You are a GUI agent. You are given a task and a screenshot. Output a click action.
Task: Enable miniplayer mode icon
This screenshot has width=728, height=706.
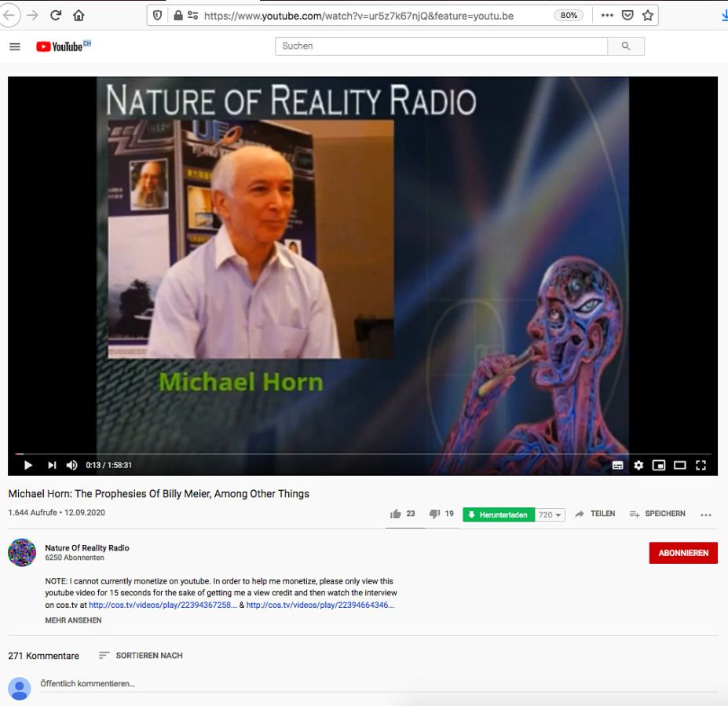pos(659,465)
